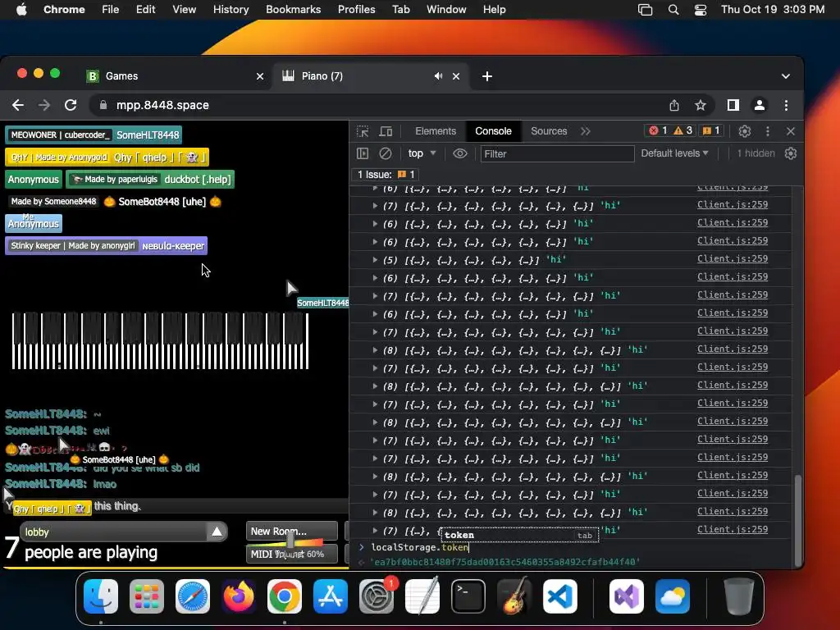Open the '1 Issue' indicator below the Filter field
The image size is (840, 630).
click(x=386, y=175)
